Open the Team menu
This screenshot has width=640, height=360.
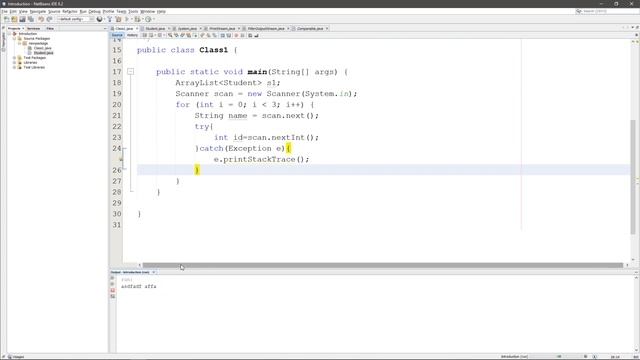pos(121,11)
